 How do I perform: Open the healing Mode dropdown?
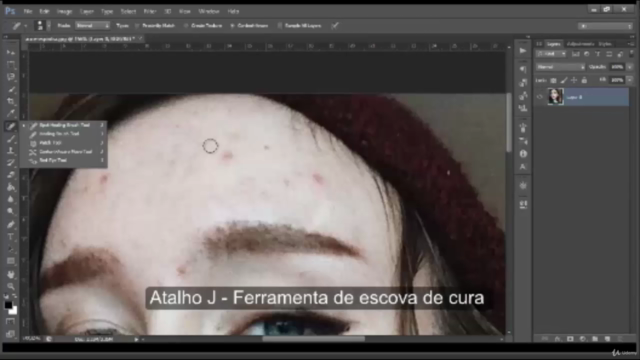tap(93, 26)
